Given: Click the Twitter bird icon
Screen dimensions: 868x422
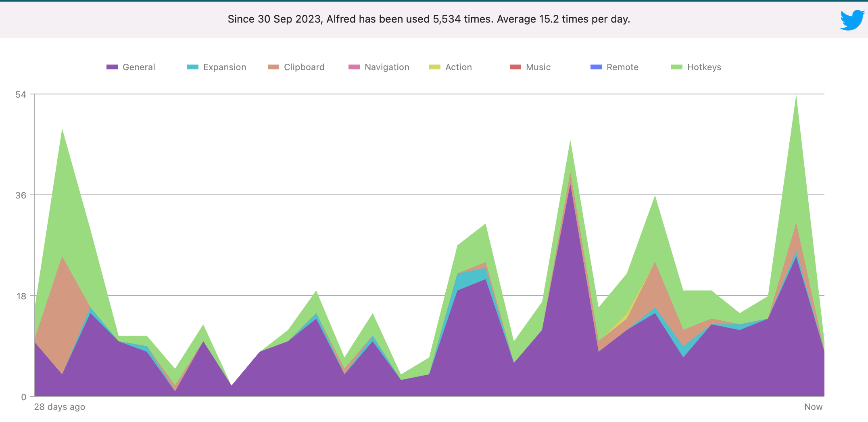Looking at the screenshot, I should [852, 20].
